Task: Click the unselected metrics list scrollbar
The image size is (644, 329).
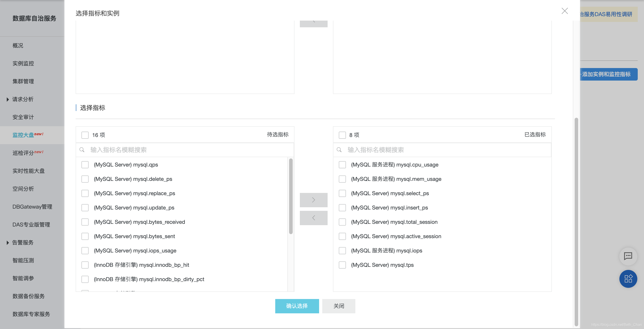Action: click(x=290, y=196)
